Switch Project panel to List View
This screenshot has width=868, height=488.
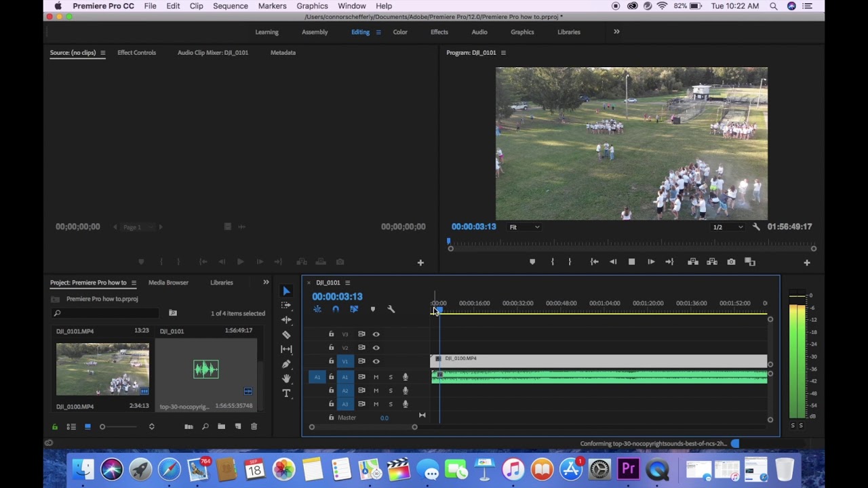tap(71, 426)
